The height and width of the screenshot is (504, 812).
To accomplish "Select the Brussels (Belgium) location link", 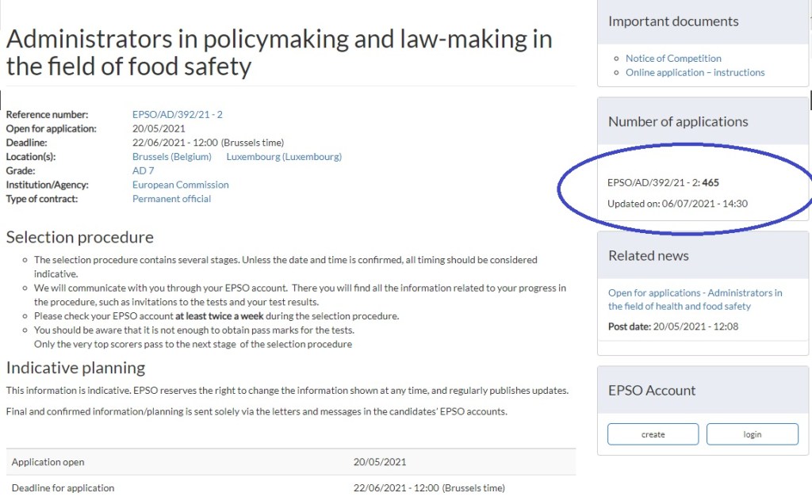I will tap(172, 157).
